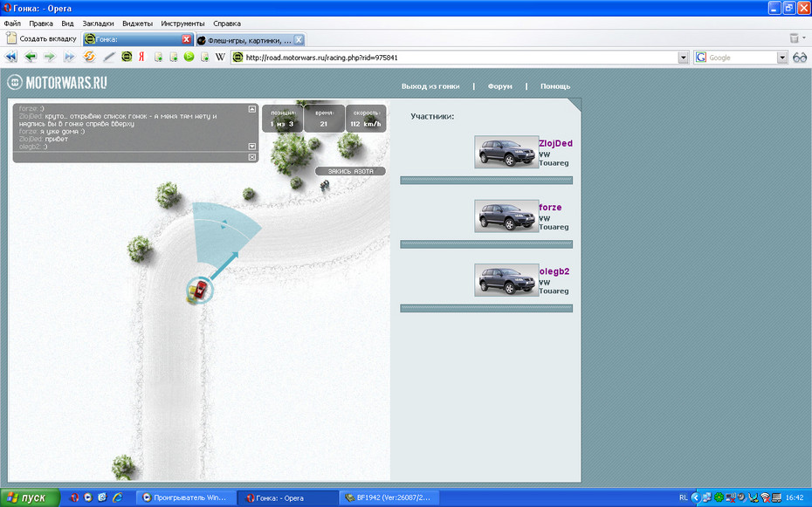The image size is (812, 507).
Task: Open the Yandex bookmark icon
Action: 141,58
